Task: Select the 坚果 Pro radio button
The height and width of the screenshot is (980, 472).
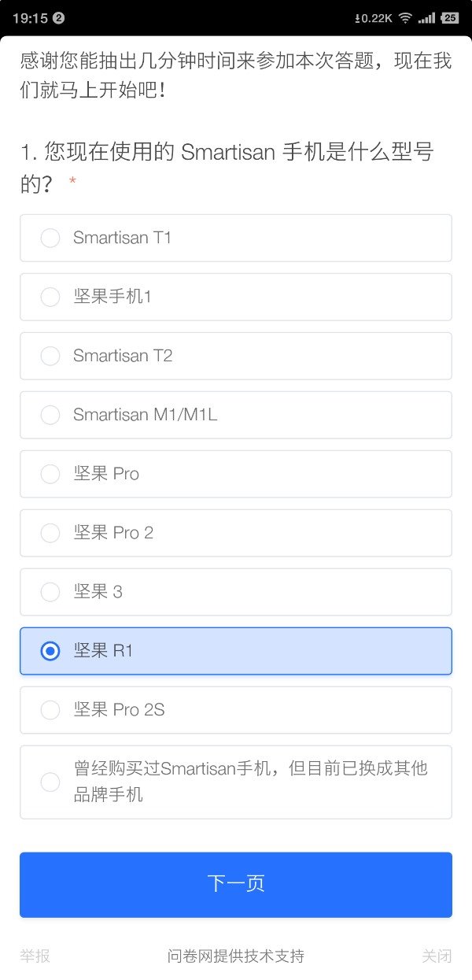Action: click(50, 474)
